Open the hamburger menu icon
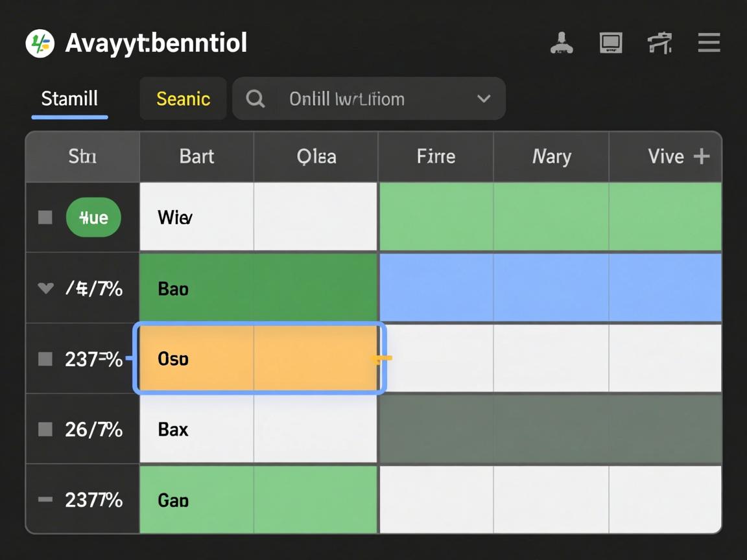The width and height of the screenshot is (747, 560). 709,43
